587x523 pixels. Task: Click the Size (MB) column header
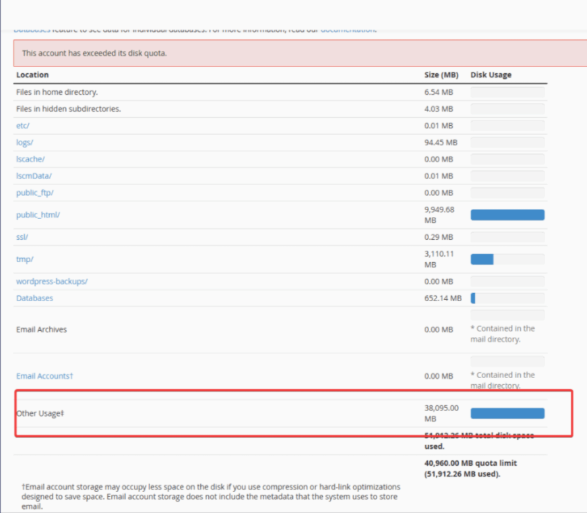coord(441,75)
